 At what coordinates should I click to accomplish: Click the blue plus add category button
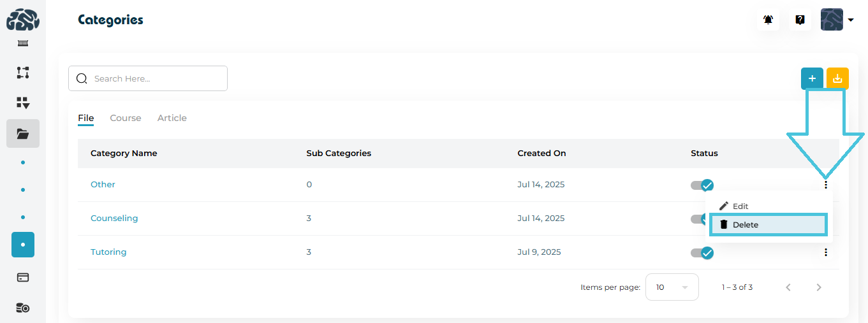pos(812,78)
